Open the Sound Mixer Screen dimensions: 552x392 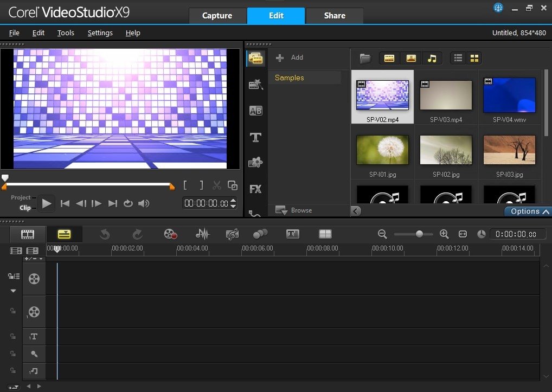click(x=202, y=234)
